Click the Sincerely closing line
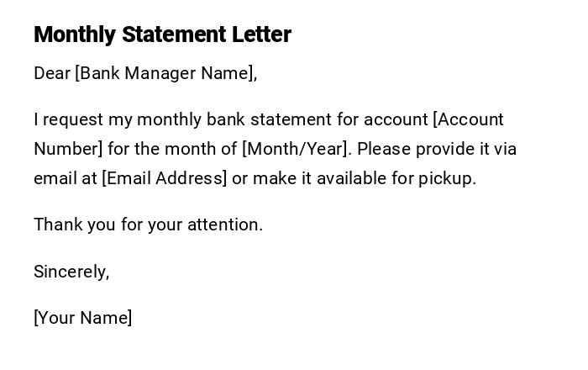The image size is (588, 370). click(x=71, y=272)
